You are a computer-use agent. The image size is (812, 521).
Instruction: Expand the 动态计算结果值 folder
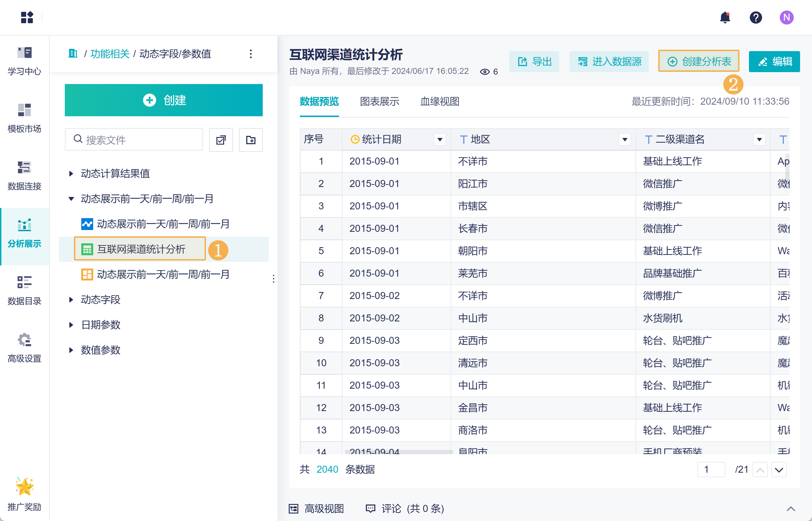click(71, 174)
